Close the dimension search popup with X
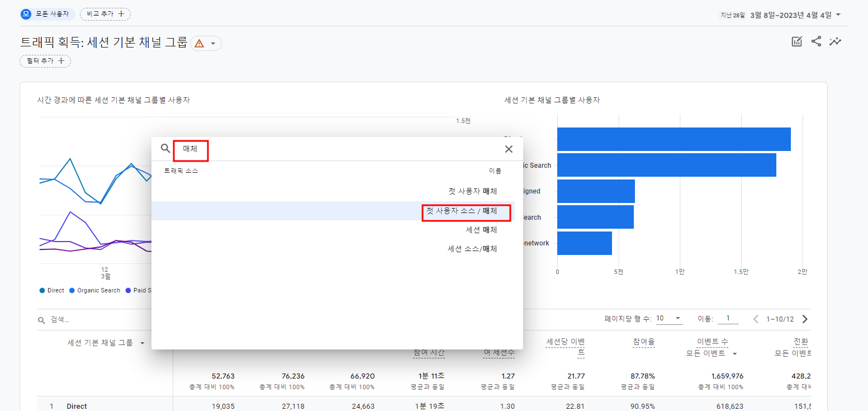 click(509, 149)
